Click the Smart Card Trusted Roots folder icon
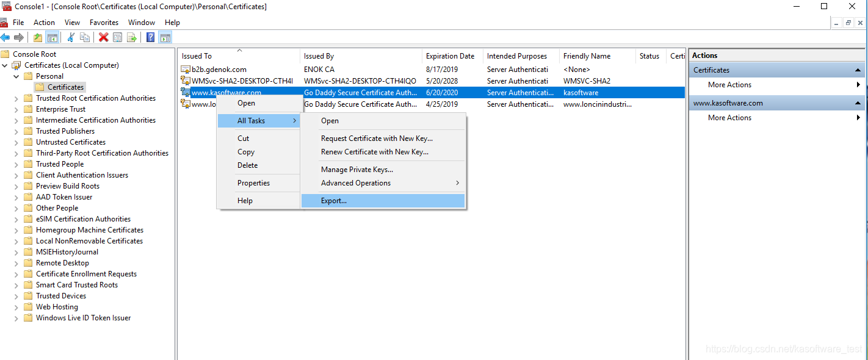Screen dimensions: 868x360 (x=28, y=285)
